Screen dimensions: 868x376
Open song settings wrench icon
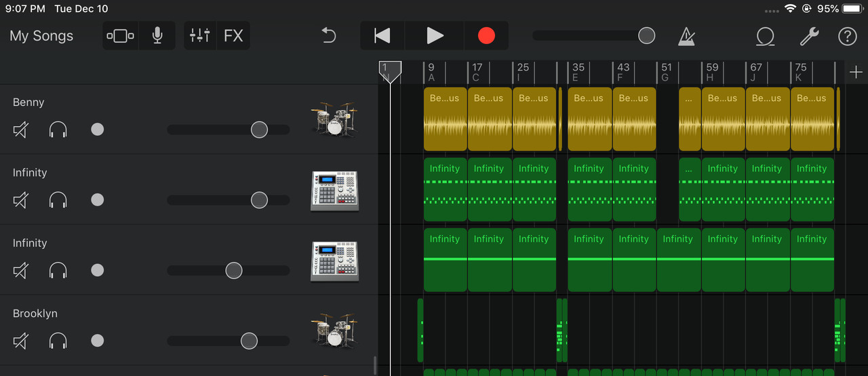pos(809,36)
